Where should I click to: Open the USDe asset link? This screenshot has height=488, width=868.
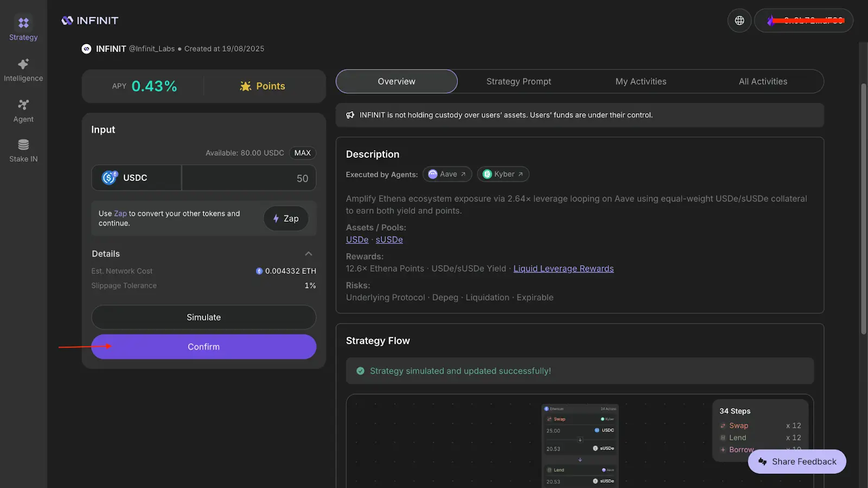coord(357,240)
